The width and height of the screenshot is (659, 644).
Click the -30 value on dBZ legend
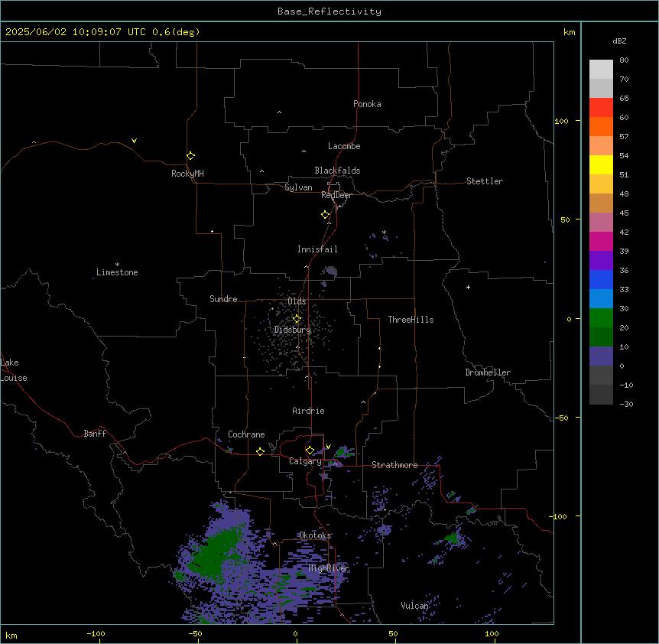(626, 404)
